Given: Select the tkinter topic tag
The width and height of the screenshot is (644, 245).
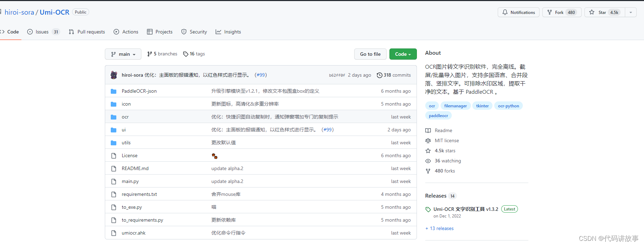Looking at the screenshot, I should point(482,106).
